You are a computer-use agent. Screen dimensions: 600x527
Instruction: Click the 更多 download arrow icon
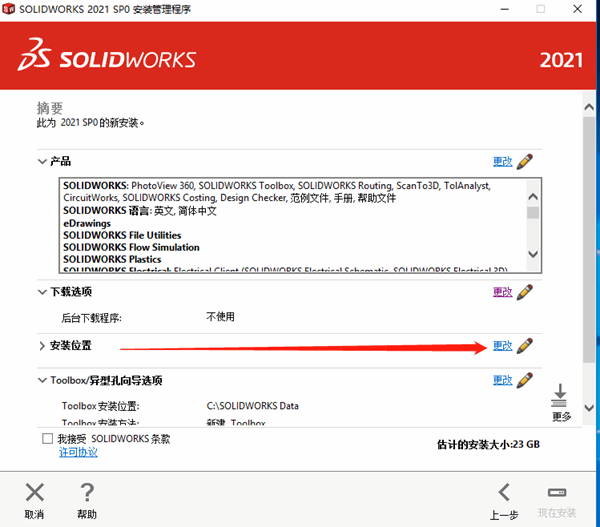pos(561,395)
